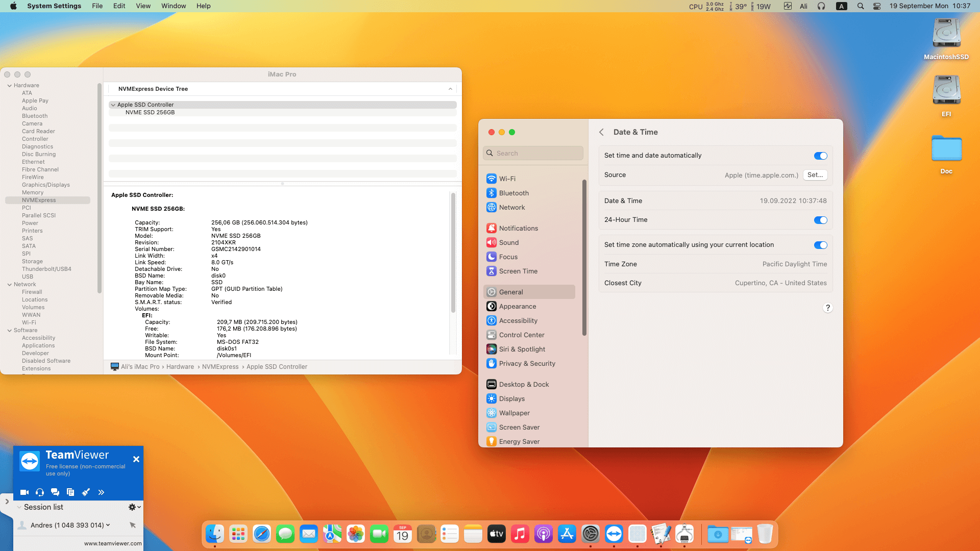The image size is (980, 551).
Task: Collapse Apple SSD Controller tree row
Action: click(113, 105)
